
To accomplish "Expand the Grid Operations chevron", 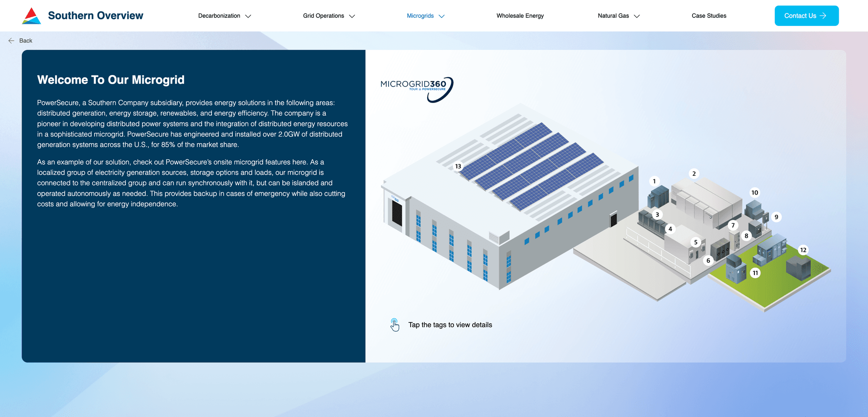I will click(x=352, y=16).
